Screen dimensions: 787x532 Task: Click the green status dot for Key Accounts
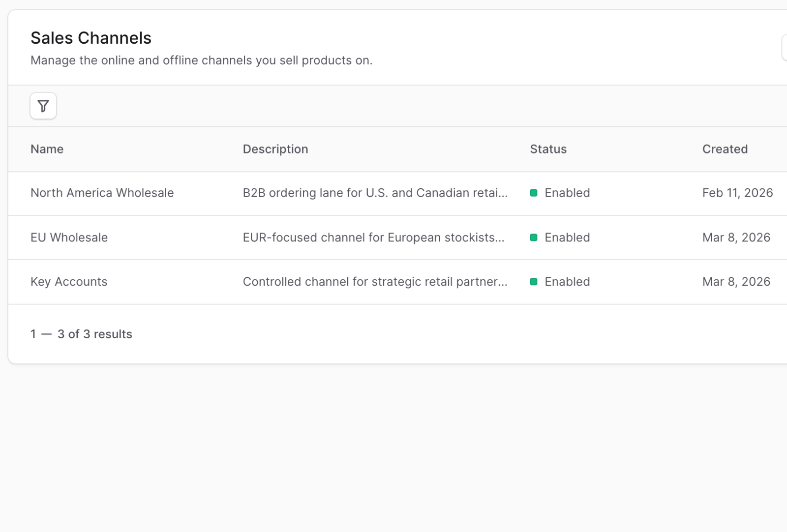pyautogui.click(x=534, y=282)
